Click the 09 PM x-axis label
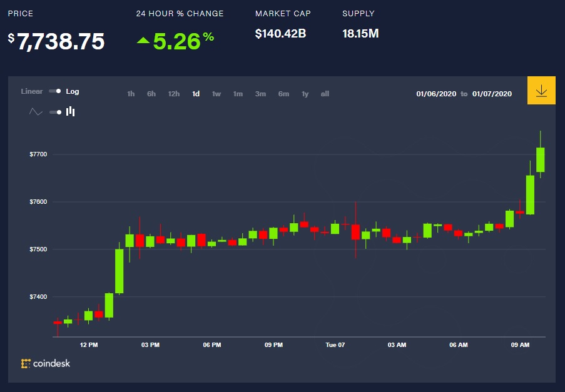This screenshot has width=565, height=392. 273,345
